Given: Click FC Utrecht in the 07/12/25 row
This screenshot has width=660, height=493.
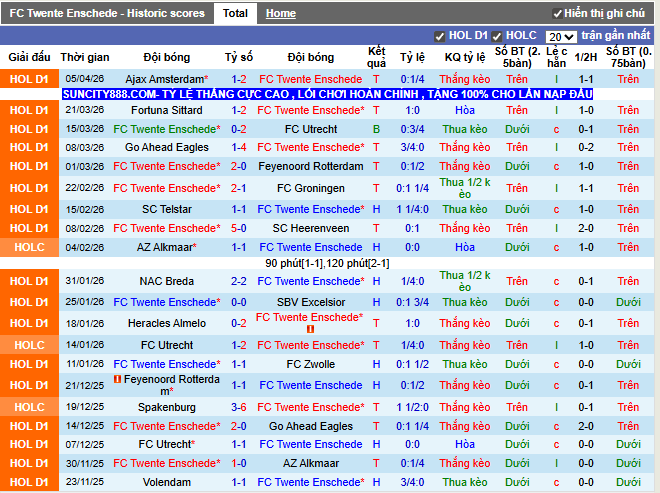Looking at the screenshot, I should [167, 444].
